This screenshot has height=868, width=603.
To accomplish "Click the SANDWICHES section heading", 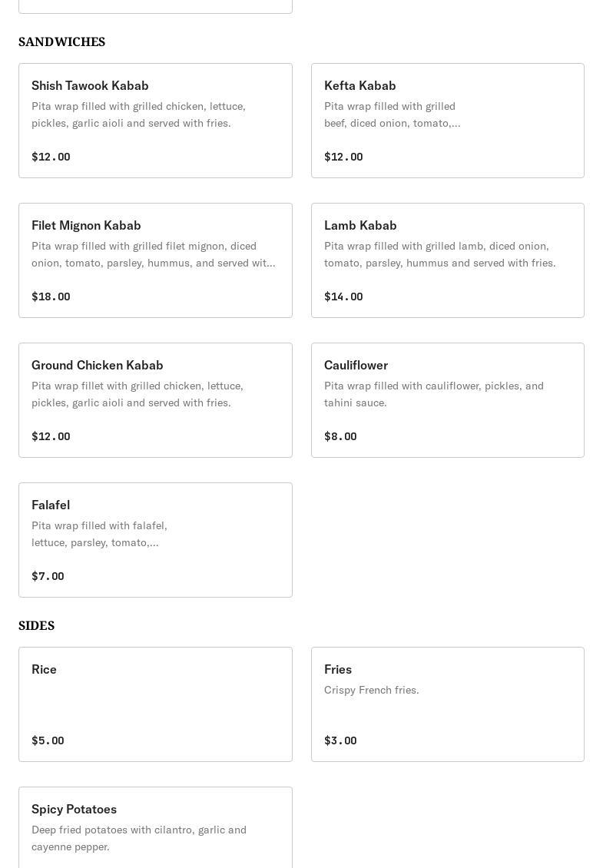I will coord(62,42).
